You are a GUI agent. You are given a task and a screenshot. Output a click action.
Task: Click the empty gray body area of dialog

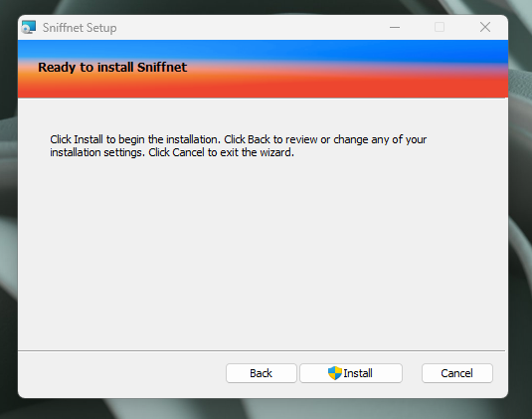tap(262, 251)
